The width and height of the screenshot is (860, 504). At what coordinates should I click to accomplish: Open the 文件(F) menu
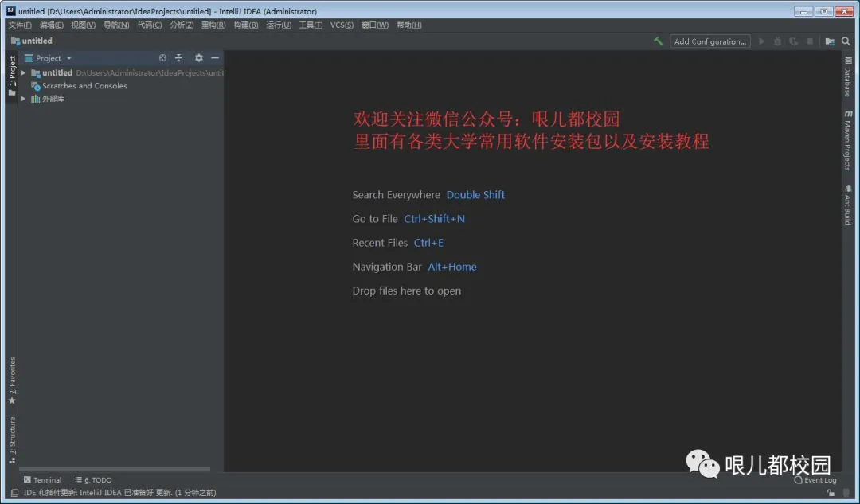click(20, 25)
